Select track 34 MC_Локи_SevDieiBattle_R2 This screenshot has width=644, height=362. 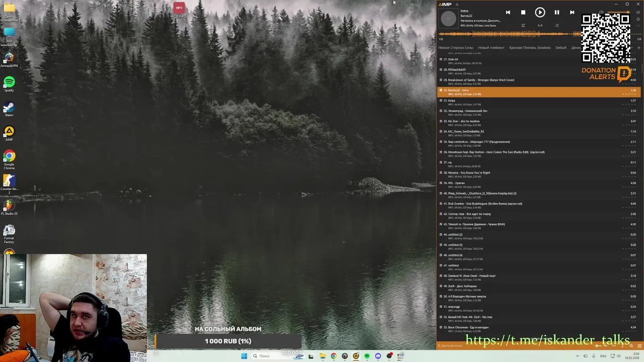point(538,133)
